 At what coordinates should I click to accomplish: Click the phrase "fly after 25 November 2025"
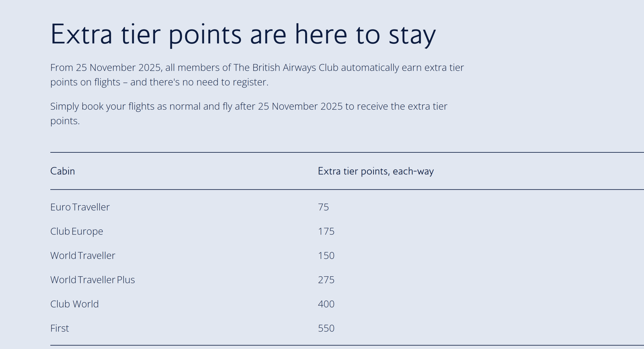coord(283,106)
